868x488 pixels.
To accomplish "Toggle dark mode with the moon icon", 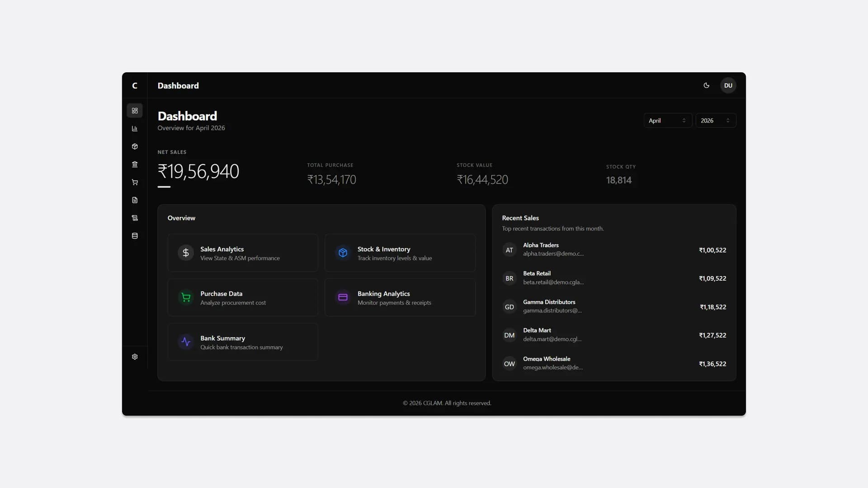I will (707, 85).
